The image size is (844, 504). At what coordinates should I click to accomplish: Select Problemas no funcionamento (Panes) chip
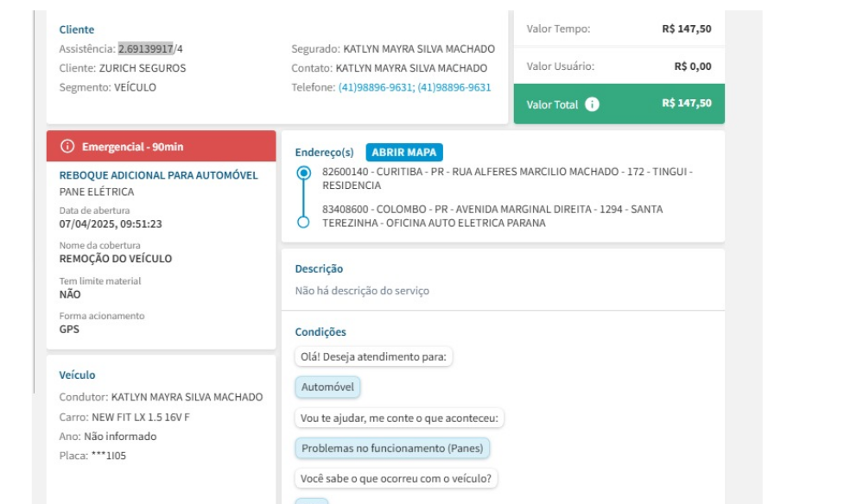click(392, 448)
